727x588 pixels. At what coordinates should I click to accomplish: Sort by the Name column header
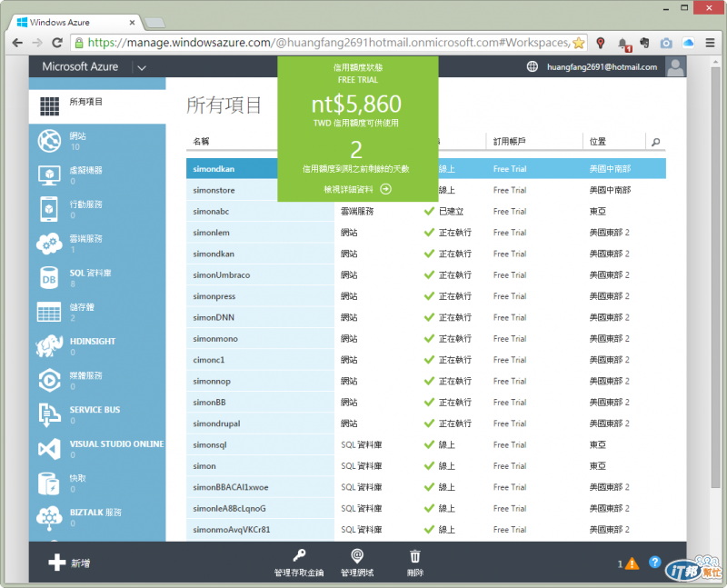tap(201, 142)
